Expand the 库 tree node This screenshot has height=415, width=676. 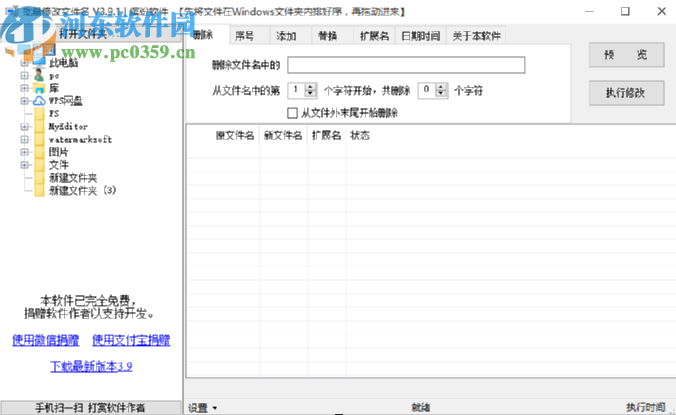click(25, 88)
